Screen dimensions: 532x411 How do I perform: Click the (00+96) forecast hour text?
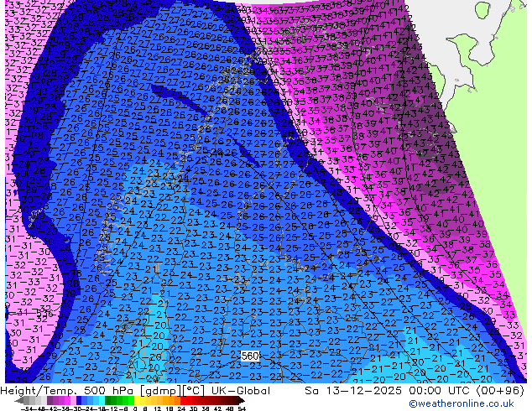pyautogui.click(x=500, y=391)
